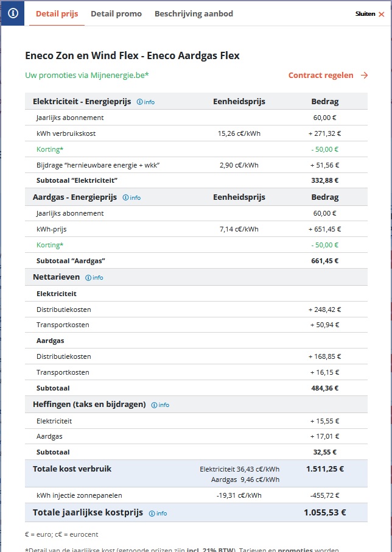Viewport: 392px width, 552px height.
Task: Click the € = euro; c€ = eurocent note
Action: coord(61,534)
